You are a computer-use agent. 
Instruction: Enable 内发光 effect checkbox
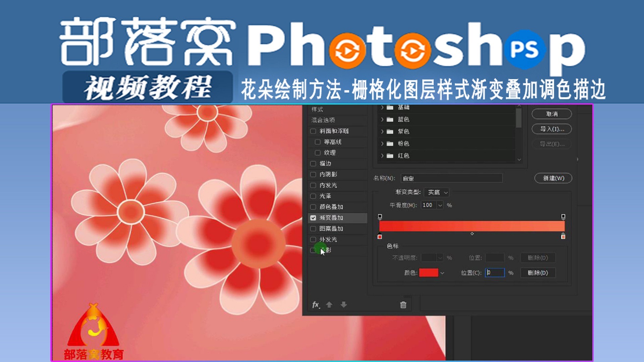click(313, 185)
